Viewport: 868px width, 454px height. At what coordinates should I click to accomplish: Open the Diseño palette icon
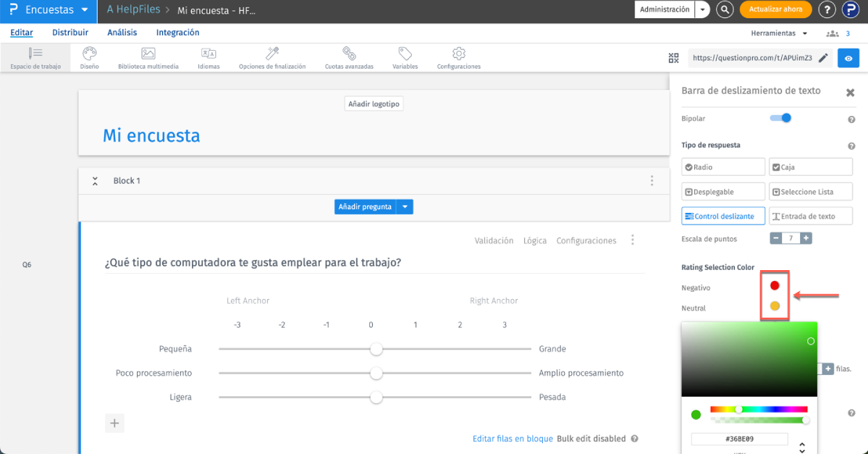pos(89,54)
